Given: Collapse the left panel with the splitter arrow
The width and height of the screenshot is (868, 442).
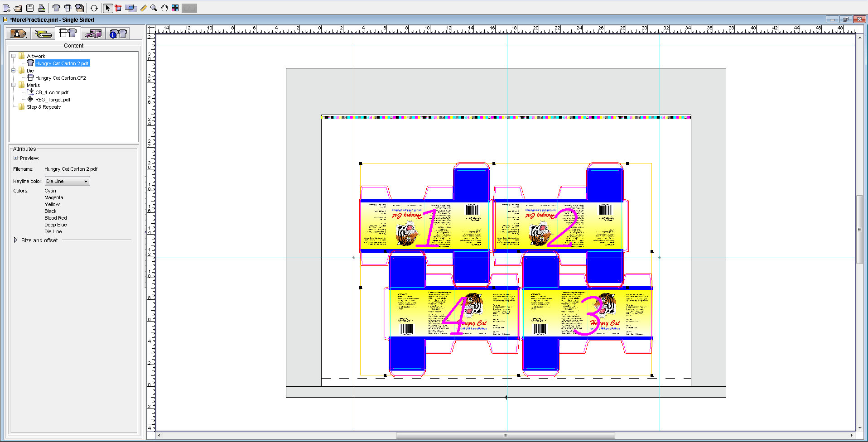Looking at the screenshot, I should pyautogui.click(x=146, y=231).
